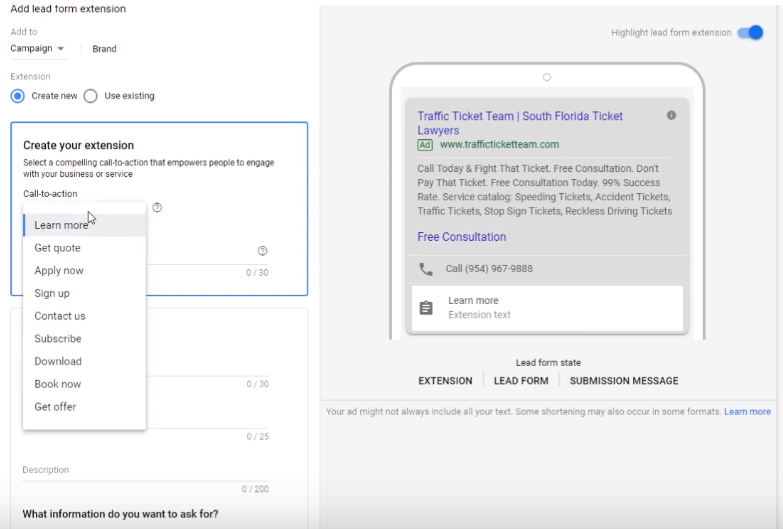Click the help icon above the 0 / 30 counter

coord(262,251)
